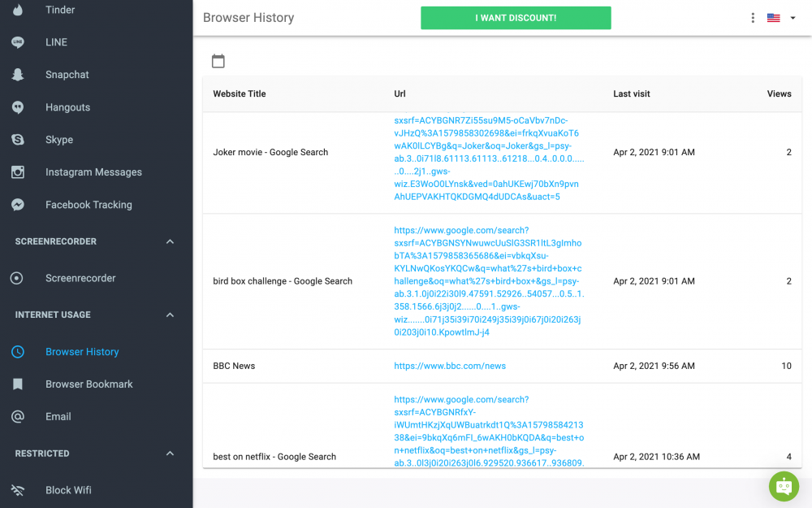Viewport: 812px width, 508px height.
Task: Click the Skype logo icon
Action: coord(18,140)
